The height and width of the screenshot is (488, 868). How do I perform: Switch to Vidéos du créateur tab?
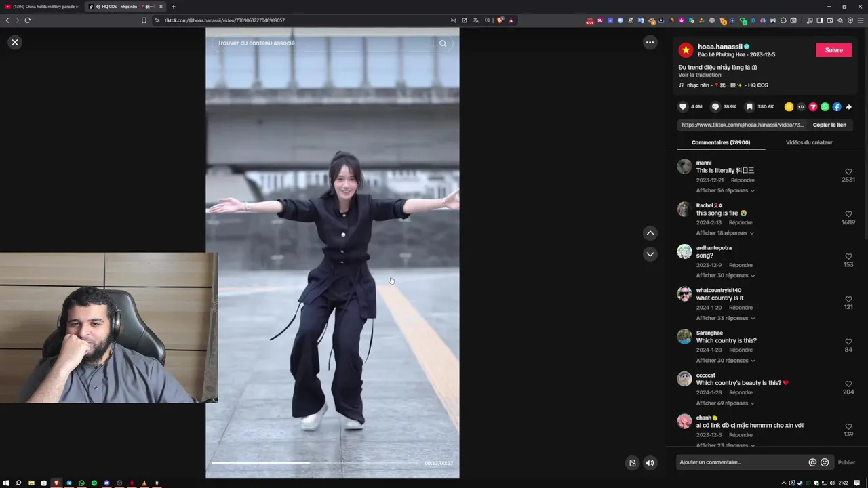coord(809,142)
